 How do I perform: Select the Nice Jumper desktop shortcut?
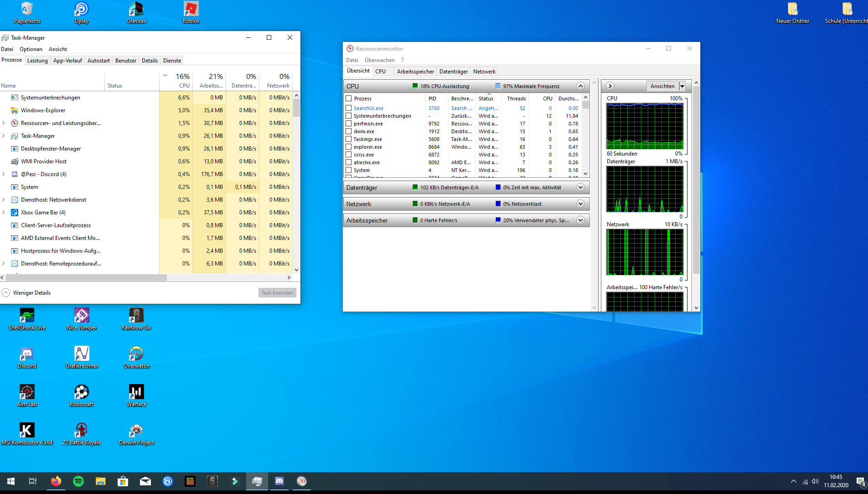(82, 319)
